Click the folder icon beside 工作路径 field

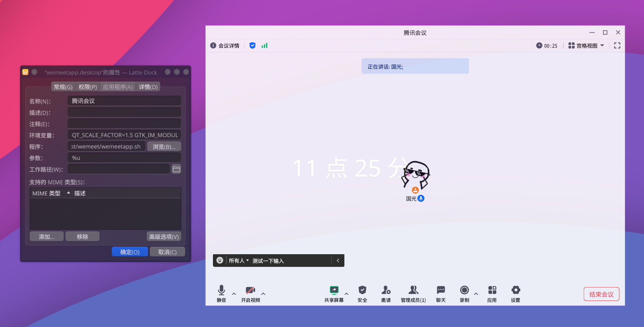[x=176, y=169]
